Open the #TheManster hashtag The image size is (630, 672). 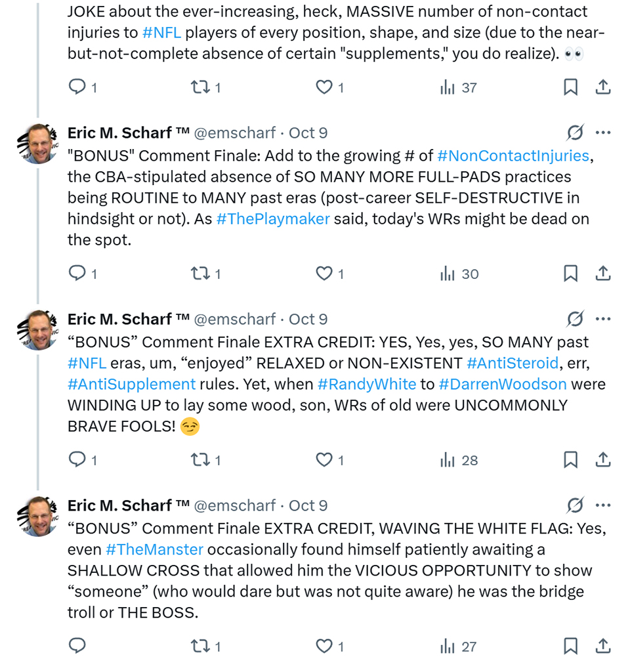point(154,549)
